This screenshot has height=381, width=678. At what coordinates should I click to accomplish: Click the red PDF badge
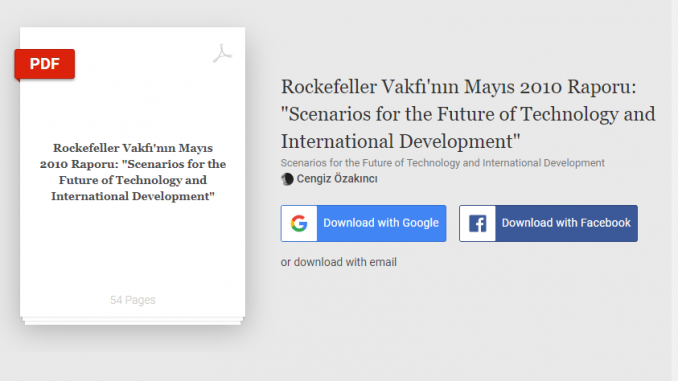(x=45, y=64)
